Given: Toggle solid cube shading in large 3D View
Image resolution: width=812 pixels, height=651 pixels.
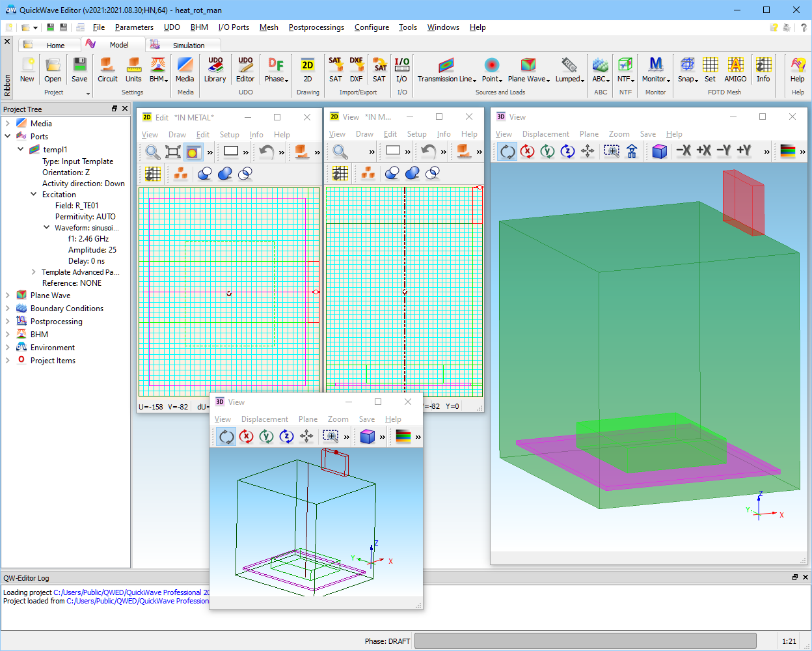Looking at the screenshot, I should pyautogui.click(x=660, y=151).
